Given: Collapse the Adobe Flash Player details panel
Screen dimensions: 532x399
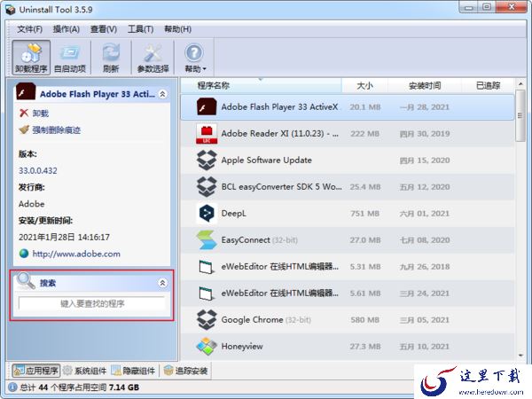Looking at the screenshot, I should click(163, 94).
